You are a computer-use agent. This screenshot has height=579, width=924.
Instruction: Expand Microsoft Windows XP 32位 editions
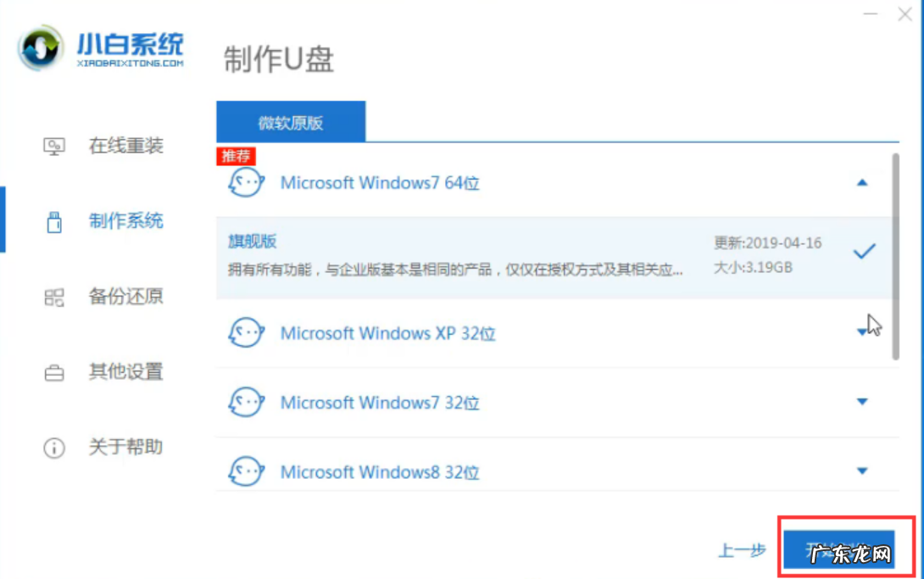[862, 333]
